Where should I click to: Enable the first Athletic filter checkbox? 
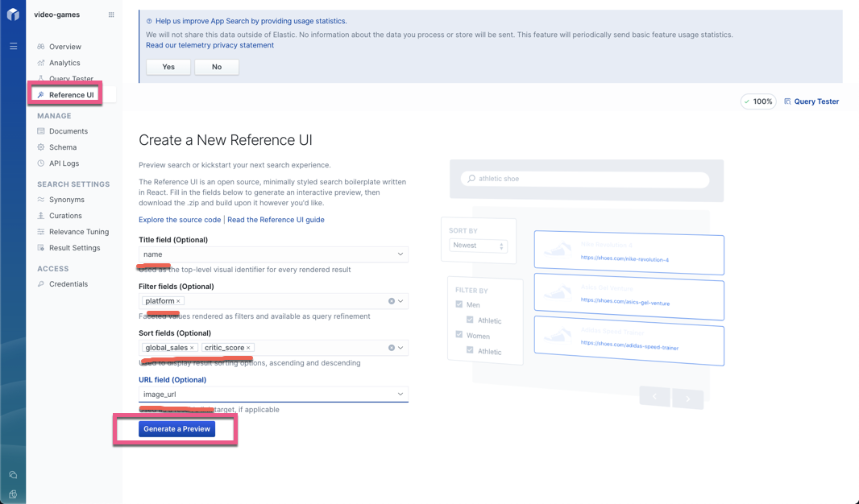pyautogui.click(x=469, y=320)
